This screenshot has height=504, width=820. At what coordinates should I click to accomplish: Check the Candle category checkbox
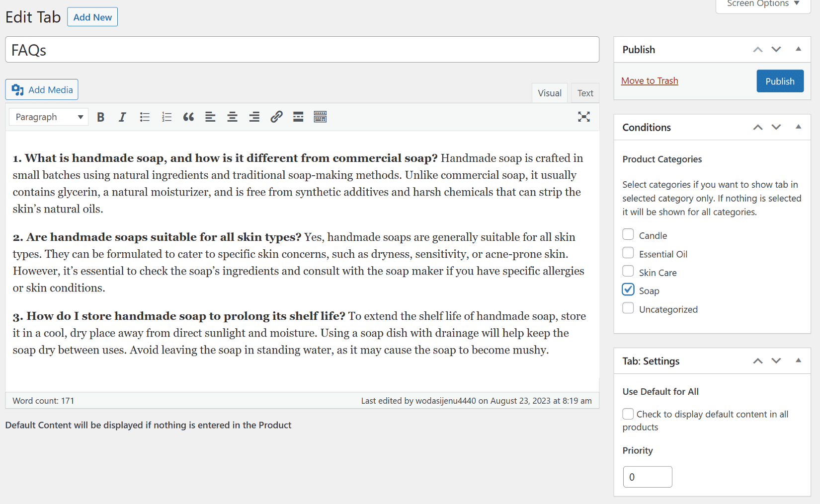tap(628, 234)
